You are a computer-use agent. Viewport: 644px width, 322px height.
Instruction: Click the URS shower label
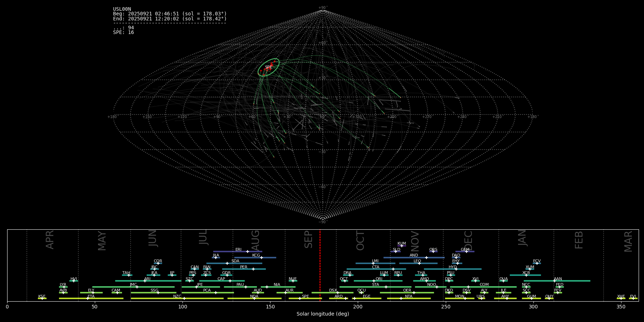480,297
